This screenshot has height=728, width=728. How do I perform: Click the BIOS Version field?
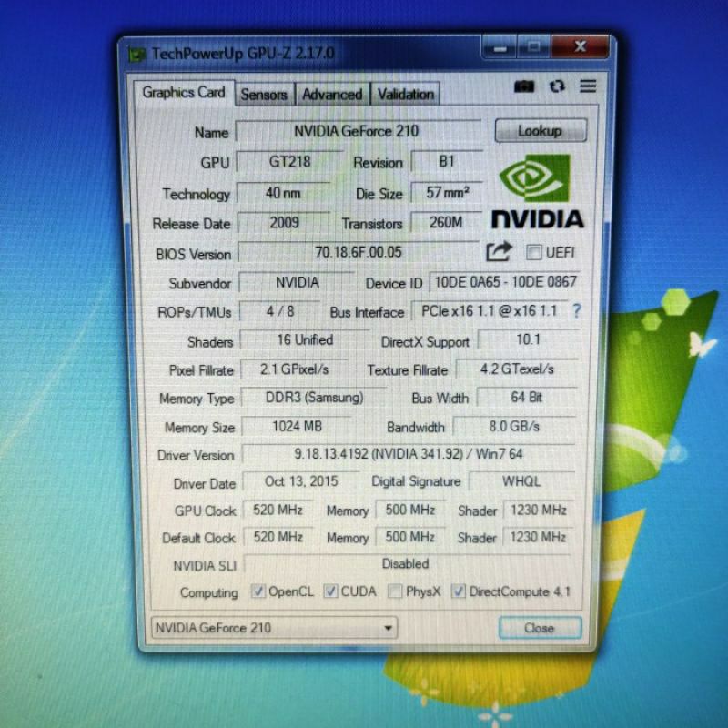point(359,252)
